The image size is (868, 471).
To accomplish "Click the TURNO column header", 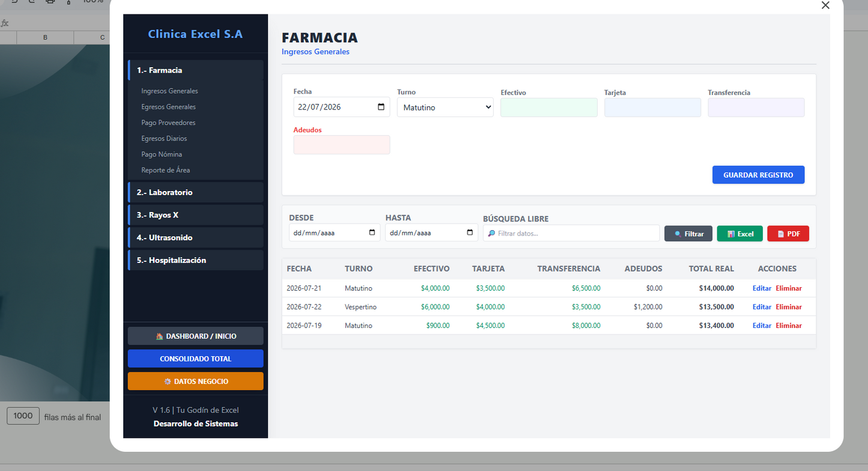I will click(x=359, y=269).
